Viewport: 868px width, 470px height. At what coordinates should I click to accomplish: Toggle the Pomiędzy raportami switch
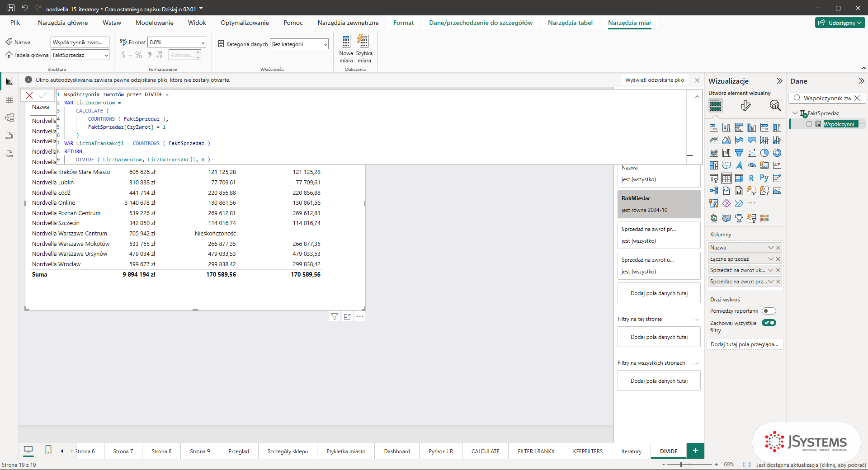(769, 311)
